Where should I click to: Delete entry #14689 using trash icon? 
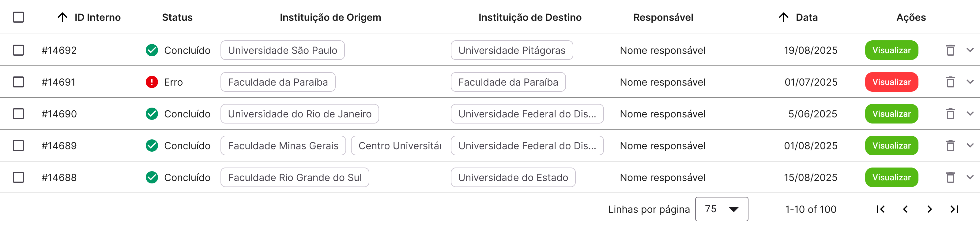click(x=950, y=146)
